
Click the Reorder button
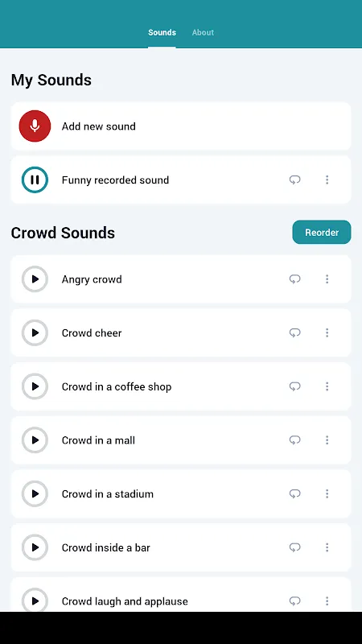point(322,233)
